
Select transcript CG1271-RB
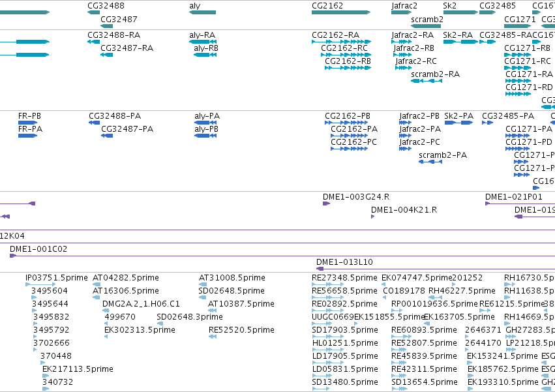pyautogui.click(x=517, y=55)
